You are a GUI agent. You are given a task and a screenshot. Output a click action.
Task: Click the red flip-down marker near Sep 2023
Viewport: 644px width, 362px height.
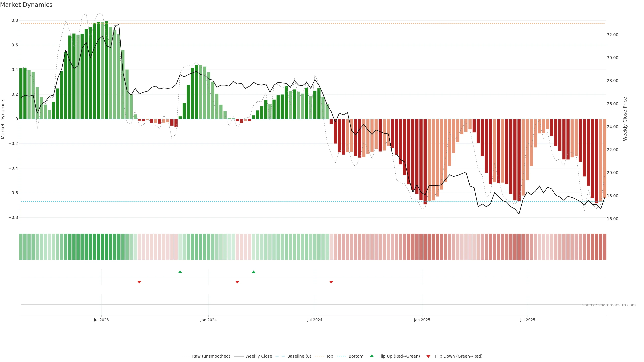(x=139, y=282)
